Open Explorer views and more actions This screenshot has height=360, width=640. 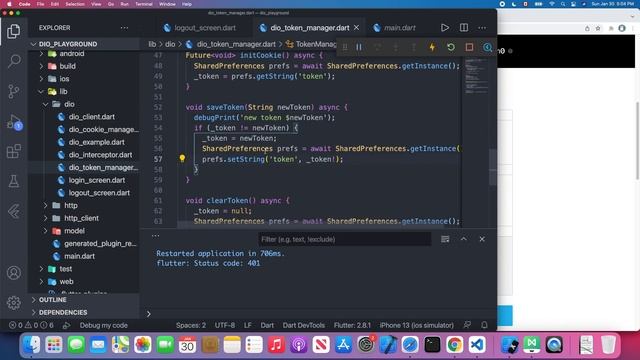tap(124, 28)
